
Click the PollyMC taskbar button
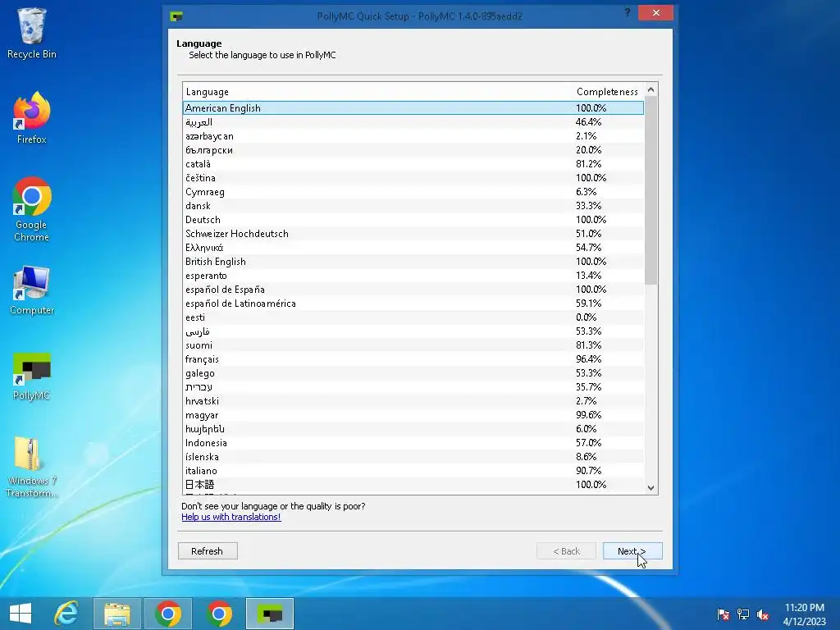coord(270,614)
